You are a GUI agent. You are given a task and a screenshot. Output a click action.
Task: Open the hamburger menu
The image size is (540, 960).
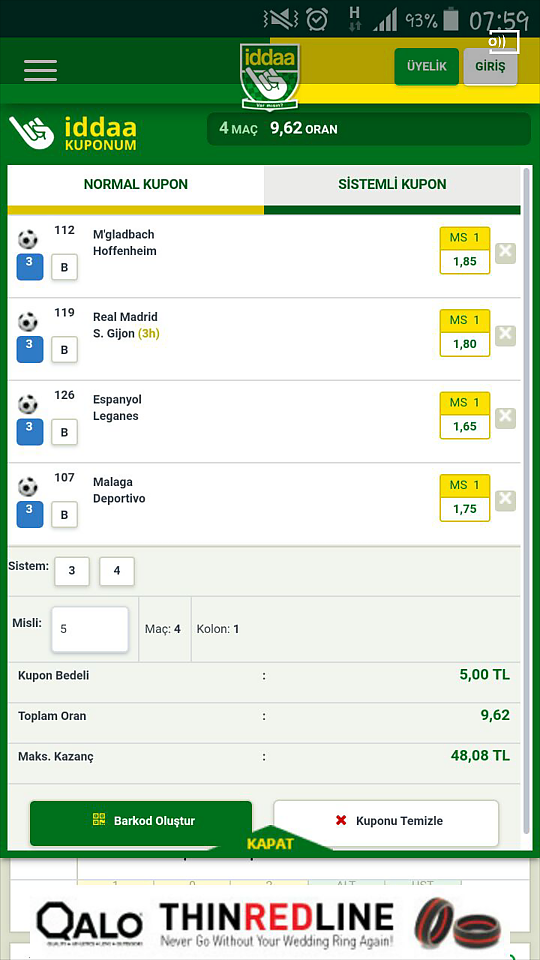tap(40, 70)
